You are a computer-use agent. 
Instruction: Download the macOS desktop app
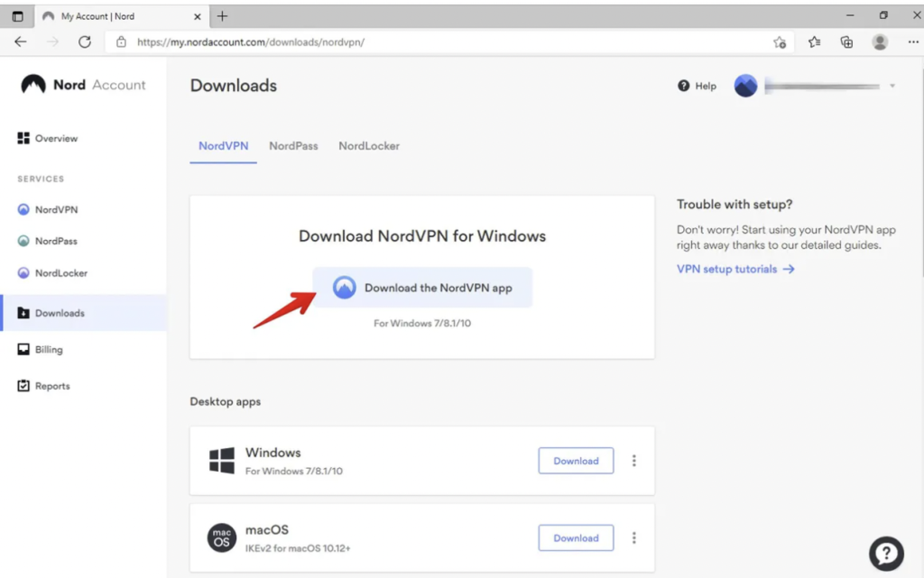(576, 538)
